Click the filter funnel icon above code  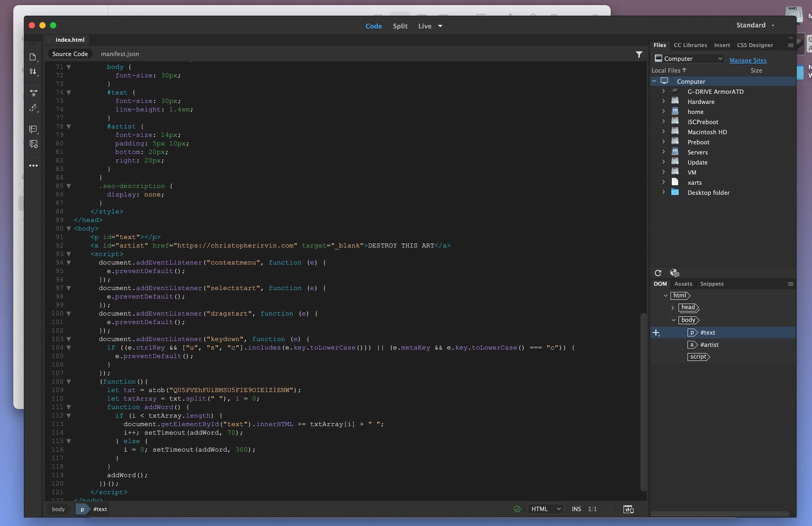(639, 54)
